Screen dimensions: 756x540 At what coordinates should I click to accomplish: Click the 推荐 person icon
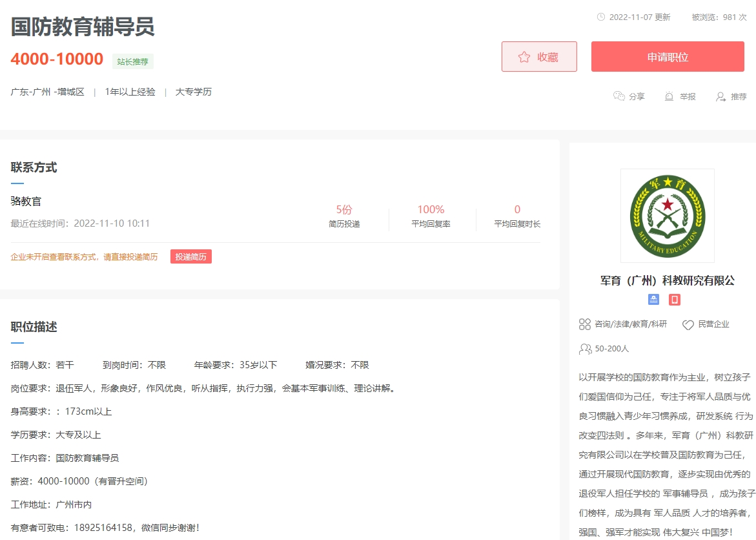coord(721,96)
